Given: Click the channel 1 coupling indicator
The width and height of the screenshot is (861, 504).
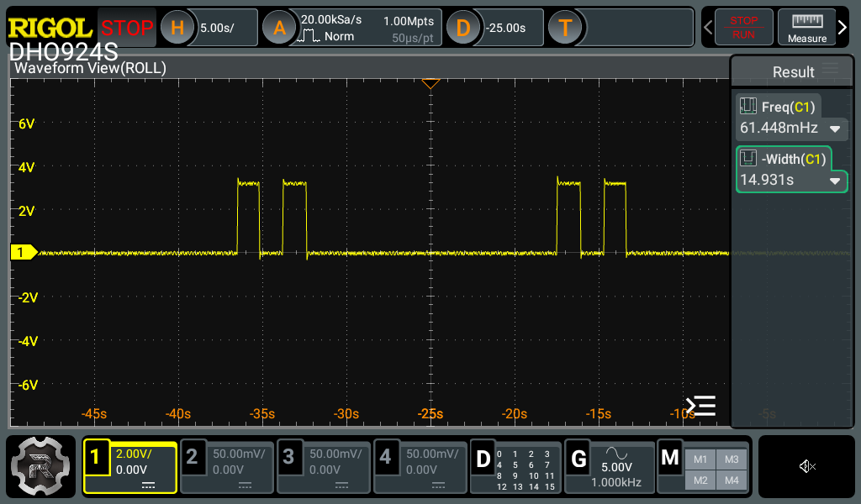Looking at the screenshot, I should pyautogui.click(x=148, y=486).
